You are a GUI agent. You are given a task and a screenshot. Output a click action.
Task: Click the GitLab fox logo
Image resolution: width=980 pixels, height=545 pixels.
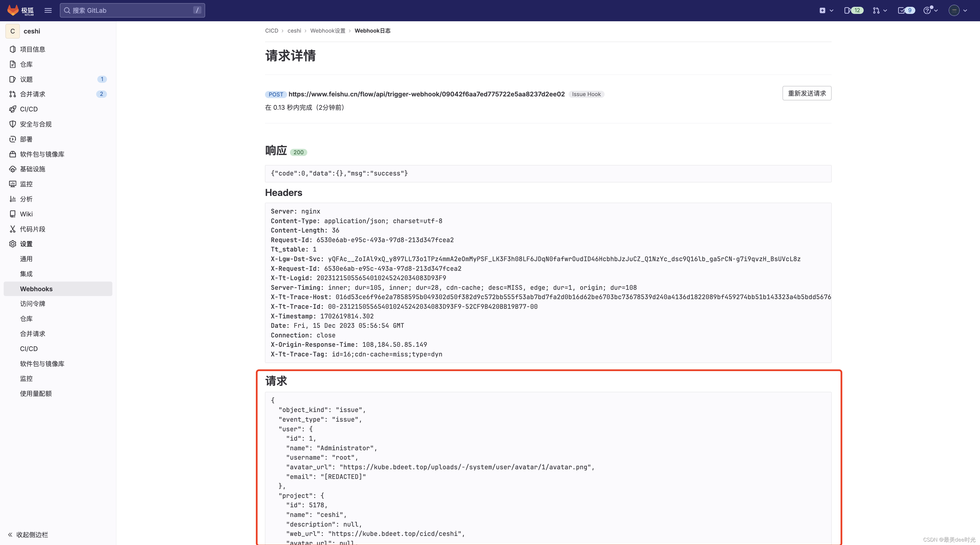[13, 10]
